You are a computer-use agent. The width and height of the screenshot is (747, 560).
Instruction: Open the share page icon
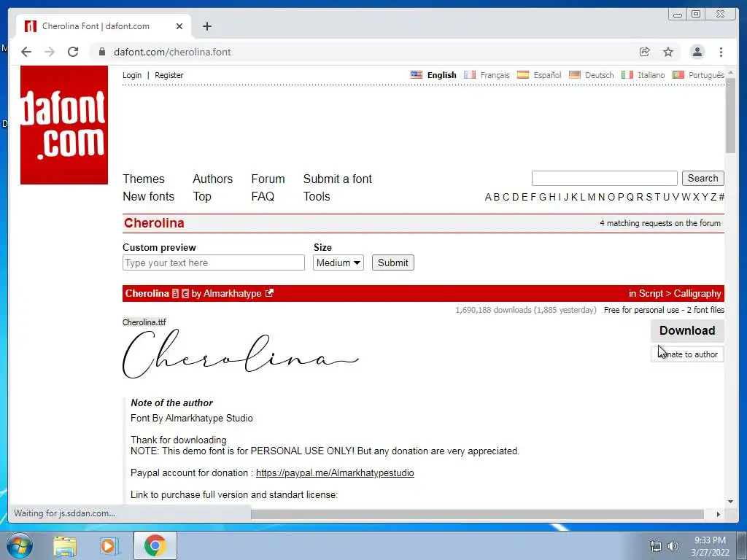645,52
